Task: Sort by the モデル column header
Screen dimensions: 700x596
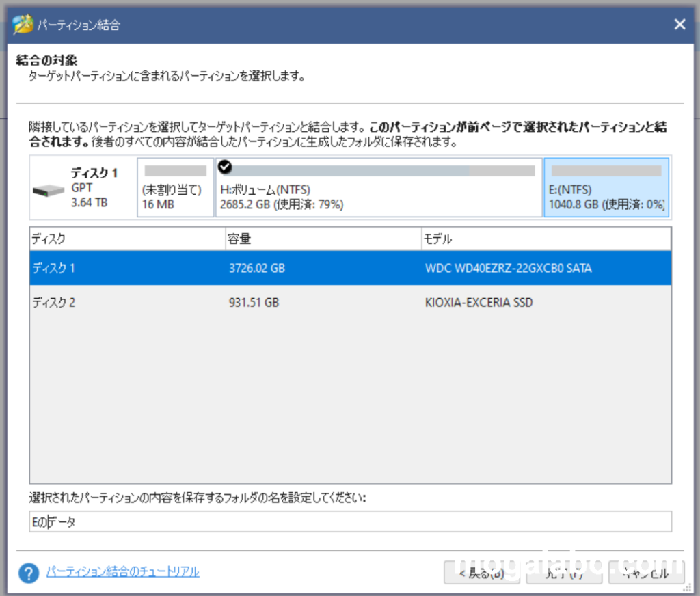Action: [546, 239]
